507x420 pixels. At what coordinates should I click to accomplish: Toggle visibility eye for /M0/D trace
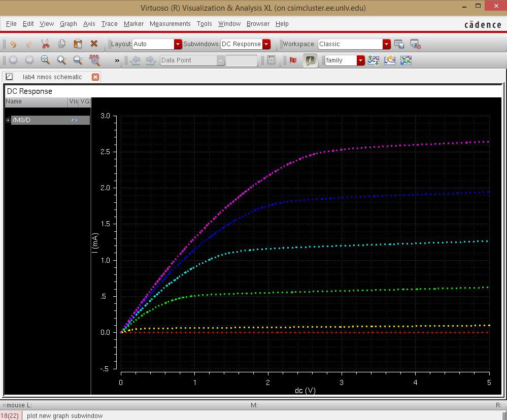tap(74, 120)
